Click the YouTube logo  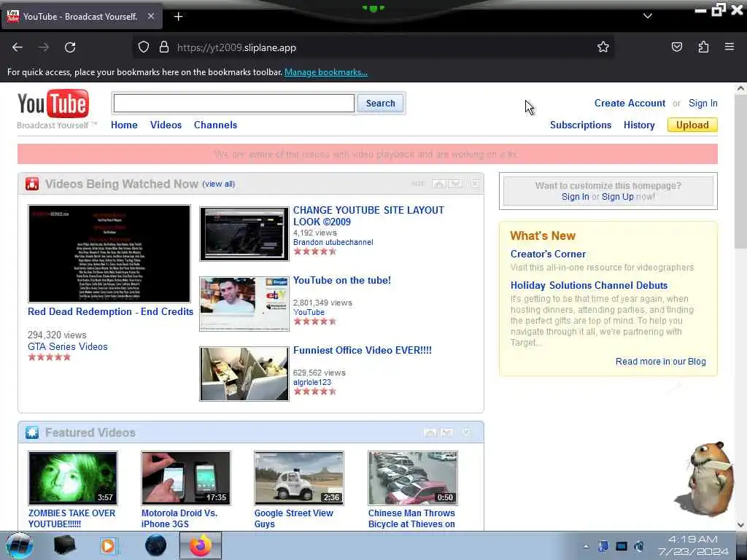click(x=53, y=104)
